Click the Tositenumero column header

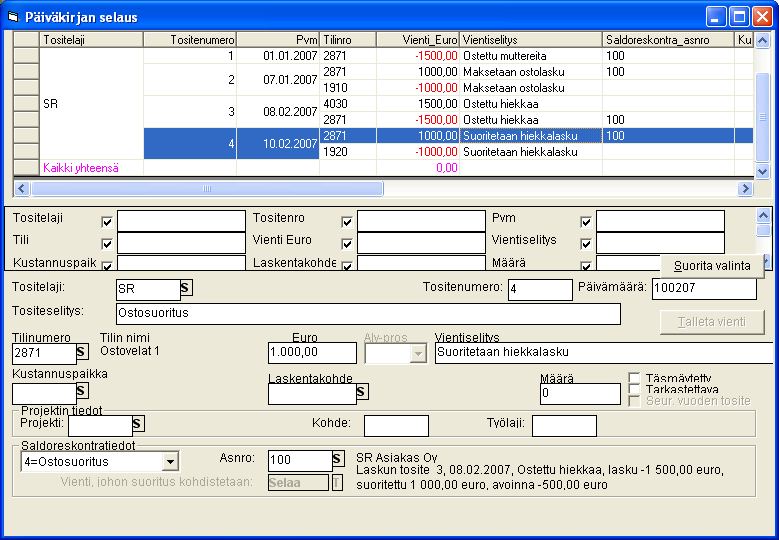click(190, 40)
